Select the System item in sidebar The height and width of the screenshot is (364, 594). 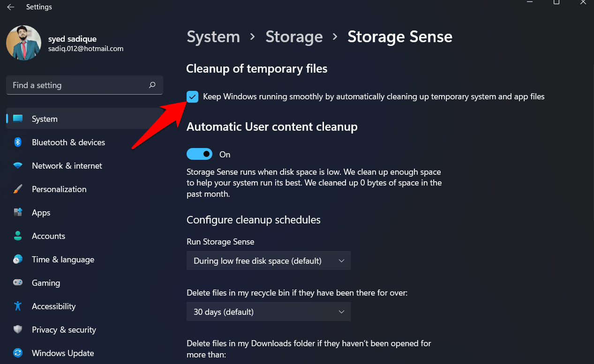click(45, 119)
